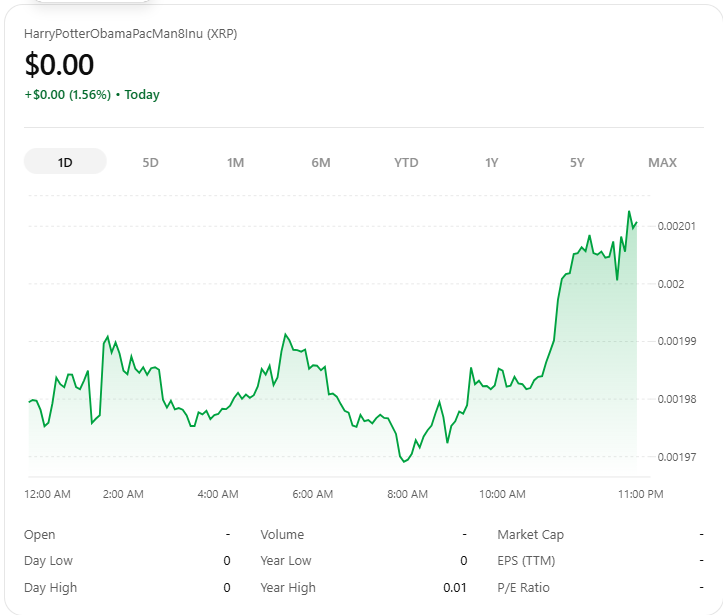Show the MAX price history
Image resolution: width=723 pixels, height=615 pixels.
click(662, 162)
